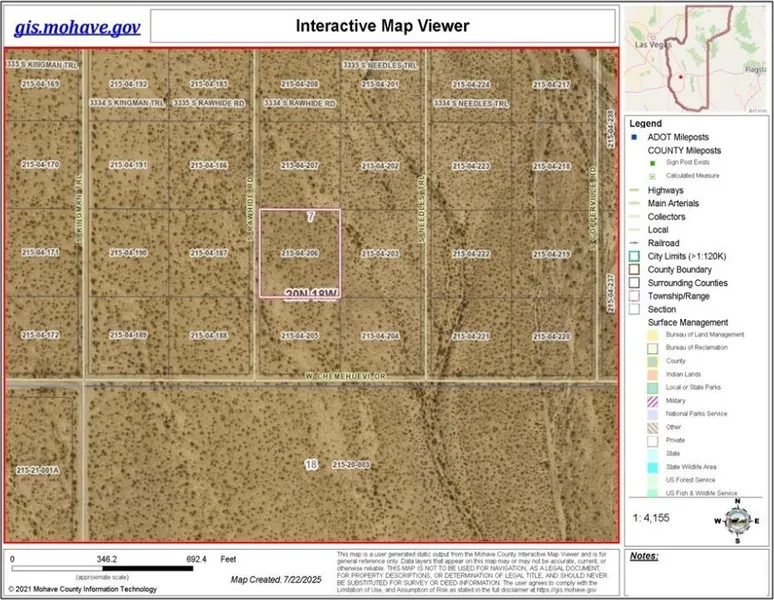774x600 pixels.
Task: Click the Highways legend line symbol
Action: pos(635,190)
